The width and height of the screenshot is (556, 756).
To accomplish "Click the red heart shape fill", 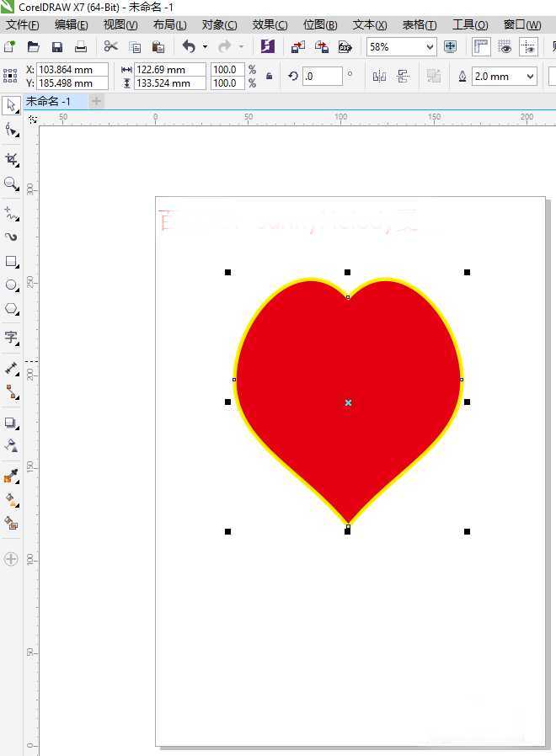I will (347, 386).
